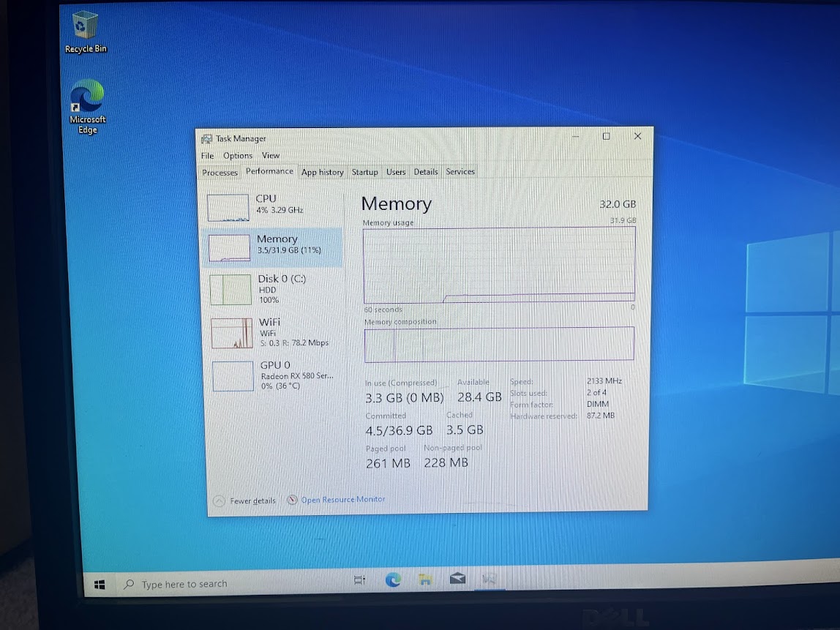The height and width of the screenshot is (630, 840).
Task: Click the Task Manager taskbar icon
Action: point(489,580)
